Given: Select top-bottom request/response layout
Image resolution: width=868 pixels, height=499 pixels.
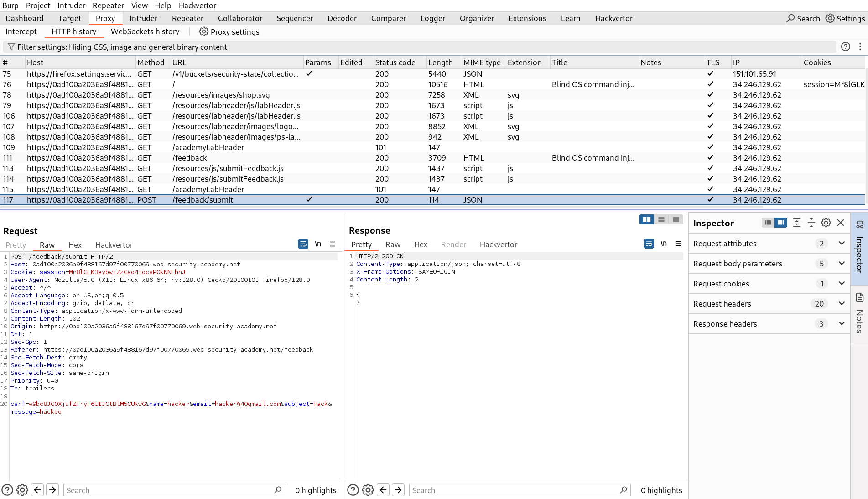Looking at the screenshot, I should pos(661,219).
